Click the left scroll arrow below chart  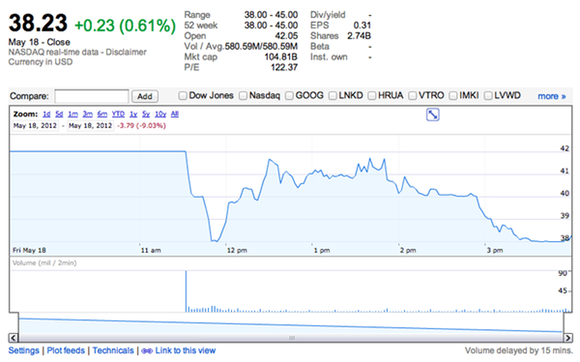pyautogui.click(x=13, y=338)
